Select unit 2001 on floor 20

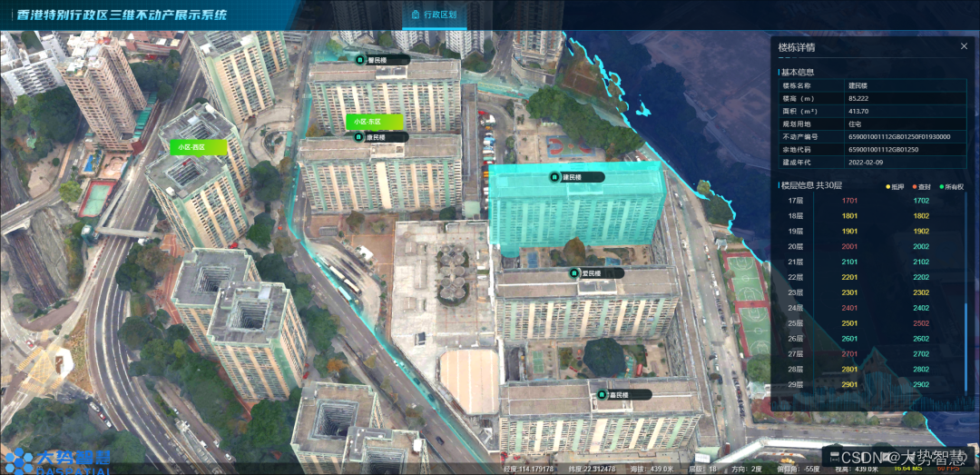[x=849, y=246]
